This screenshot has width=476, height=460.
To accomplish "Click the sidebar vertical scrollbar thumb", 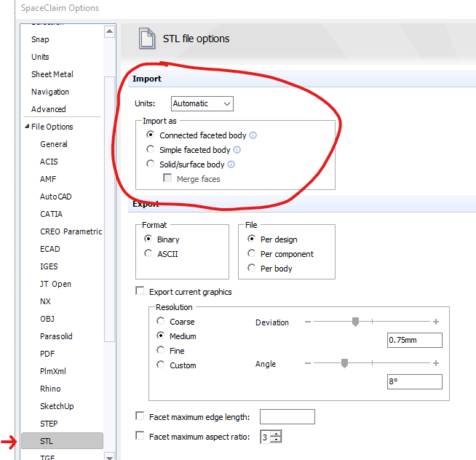I will [110, 209].
